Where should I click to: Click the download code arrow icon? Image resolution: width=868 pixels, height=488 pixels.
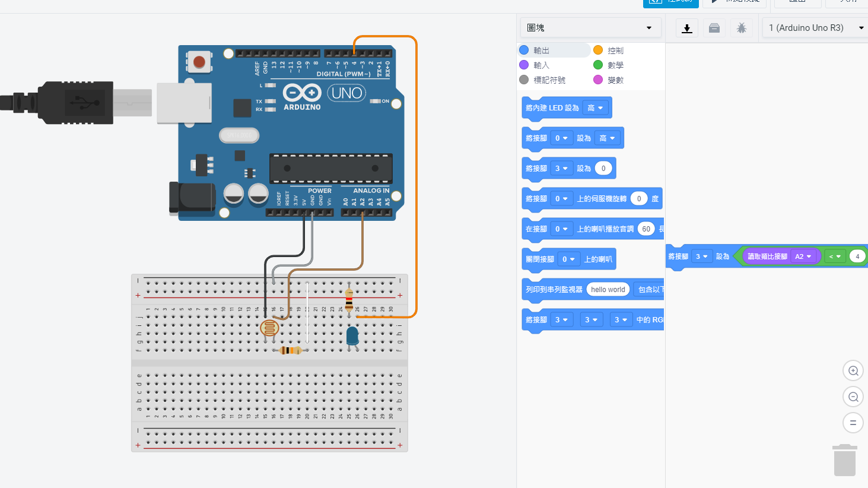point(687,28)
